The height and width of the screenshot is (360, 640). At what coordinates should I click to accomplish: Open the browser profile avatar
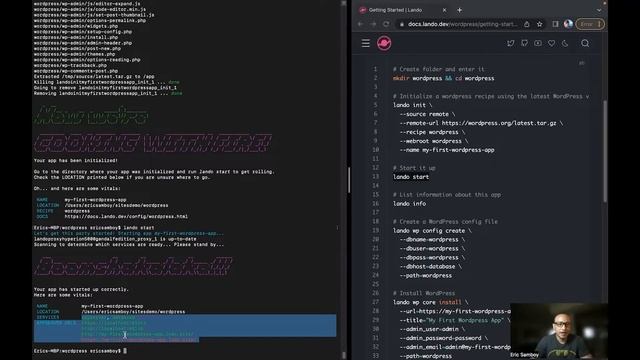568,24
